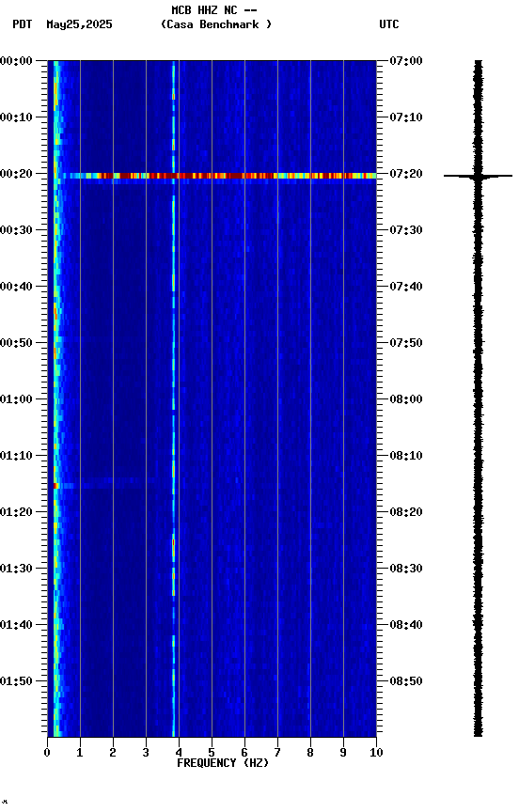Click frequency axis tick label 8
The image size is (519, 812).
[310, 753]
